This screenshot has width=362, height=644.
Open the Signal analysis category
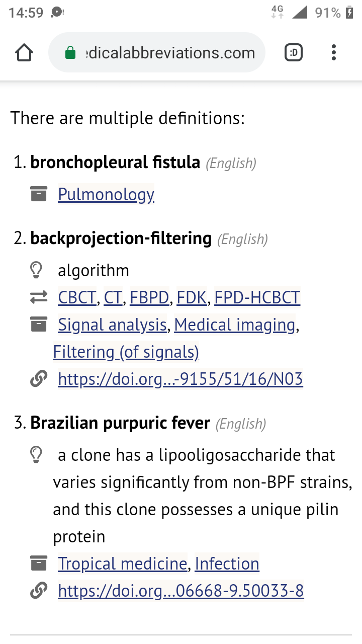(x=112, y=325)
